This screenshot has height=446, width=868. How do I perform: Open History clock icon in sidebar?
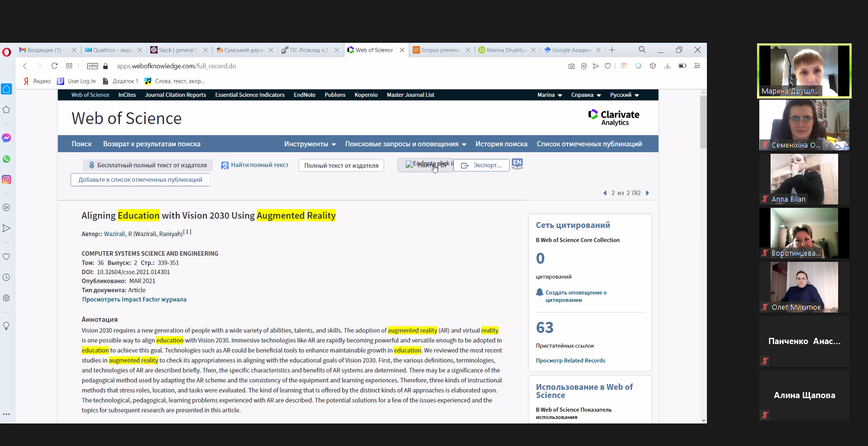pos(6,277)
